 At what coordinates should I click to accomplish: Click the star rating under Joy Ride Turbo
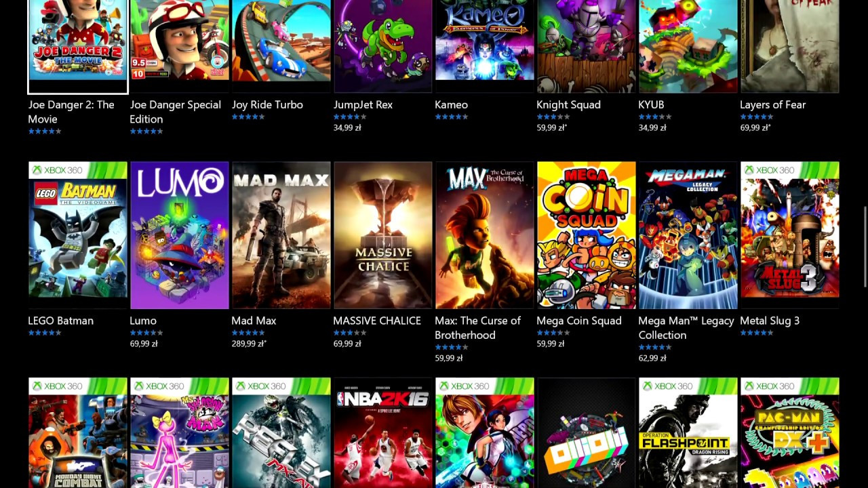tap(248, 117)
